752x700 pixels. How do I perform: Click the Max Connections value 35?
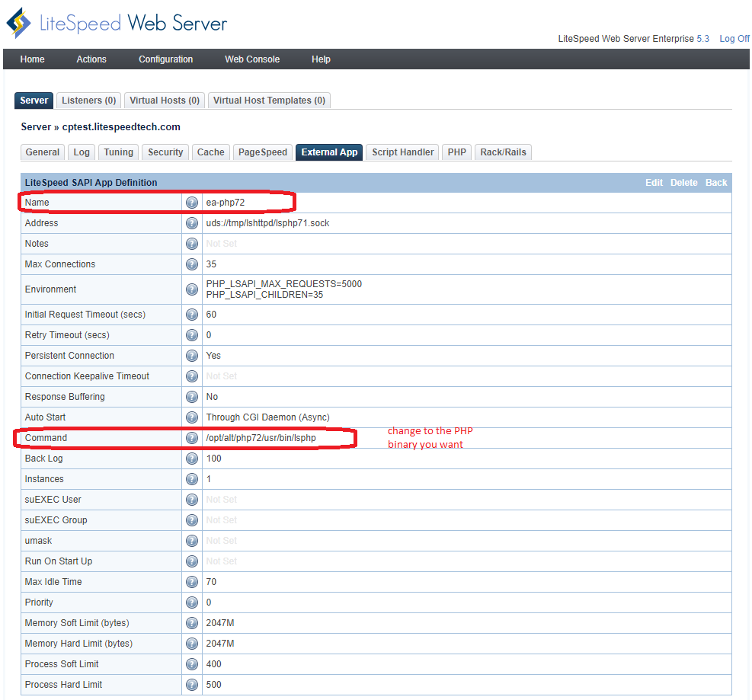tap(211, 264)
